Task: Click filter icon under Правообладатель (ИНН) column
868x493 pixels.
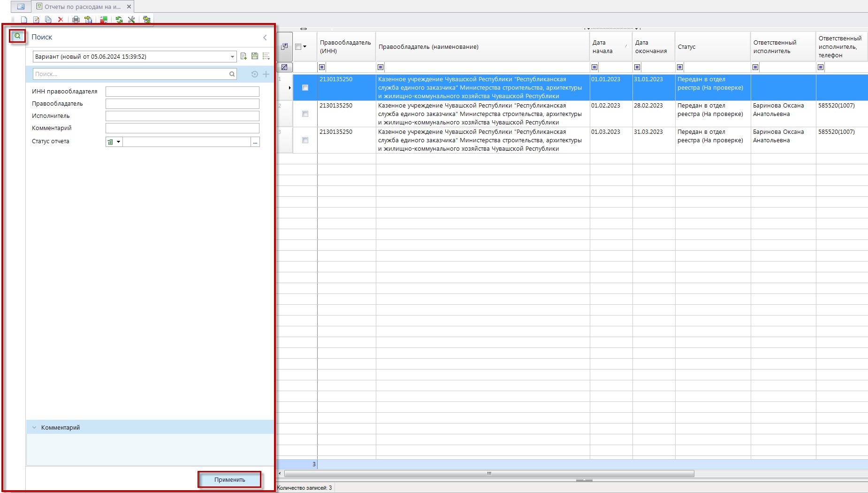Action: coord(322,67)
